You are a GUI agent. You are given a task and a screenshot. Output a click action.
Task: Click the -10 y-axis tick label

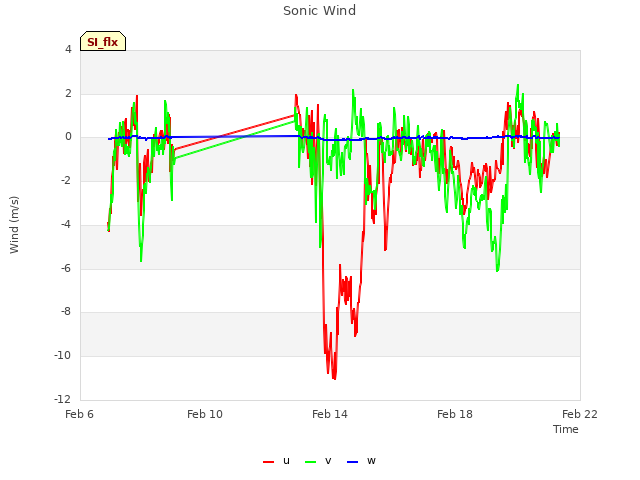[63, 356]
